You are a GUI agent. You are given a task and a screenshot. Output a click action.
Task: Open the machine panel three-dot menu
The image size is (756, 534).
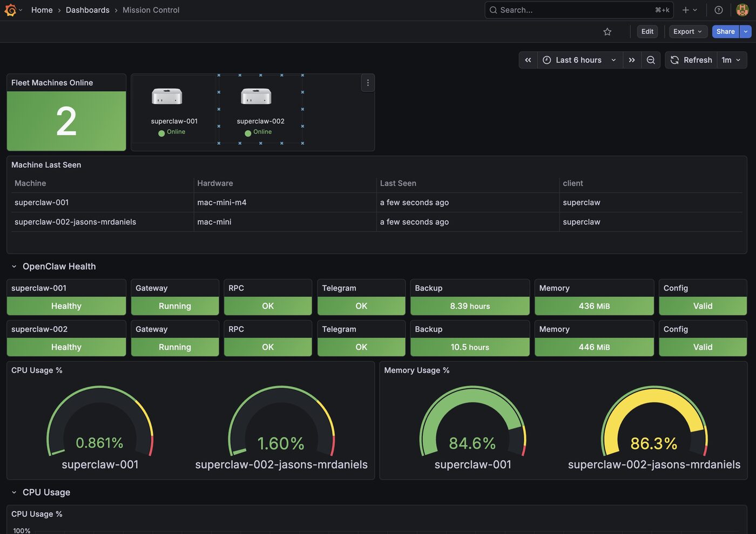pos(368,83)
